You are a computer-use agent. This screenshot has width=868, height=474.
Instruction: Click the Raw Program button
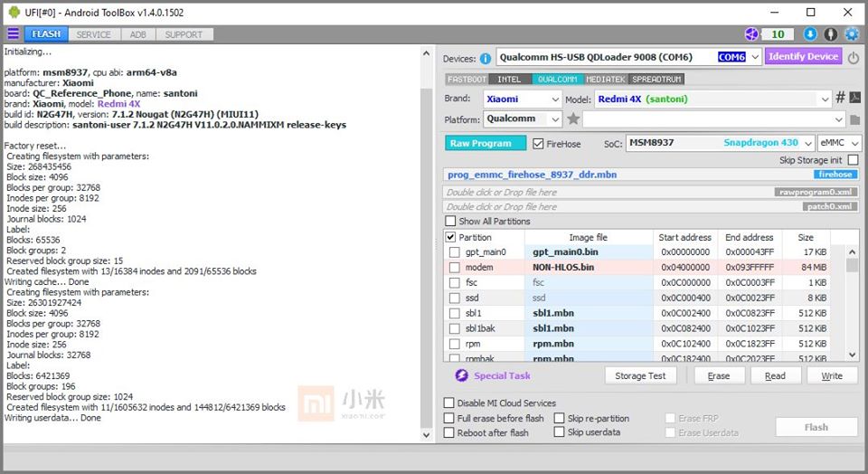[486, 144]
